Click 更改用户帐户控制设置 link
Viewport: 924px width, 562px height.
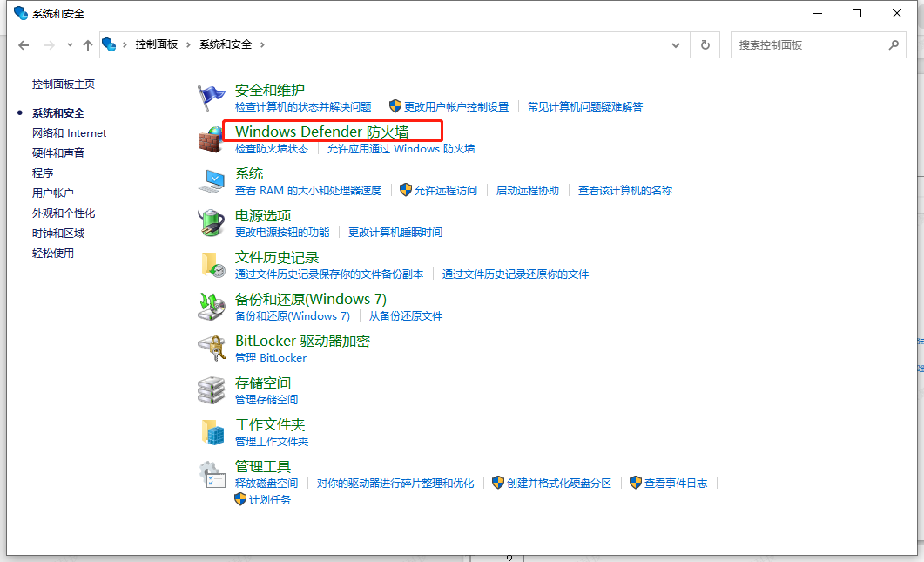tap(456, 107)
